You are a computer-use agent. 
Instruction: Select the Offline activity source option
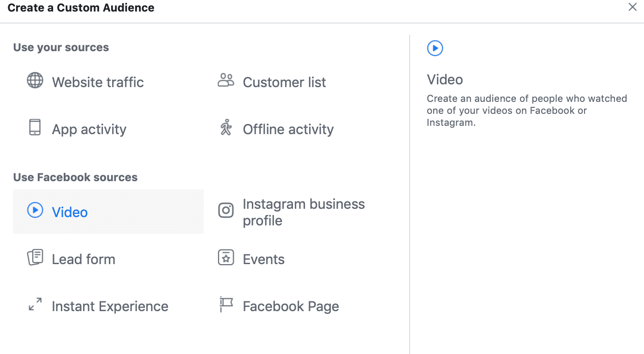[x=288, y=129]
